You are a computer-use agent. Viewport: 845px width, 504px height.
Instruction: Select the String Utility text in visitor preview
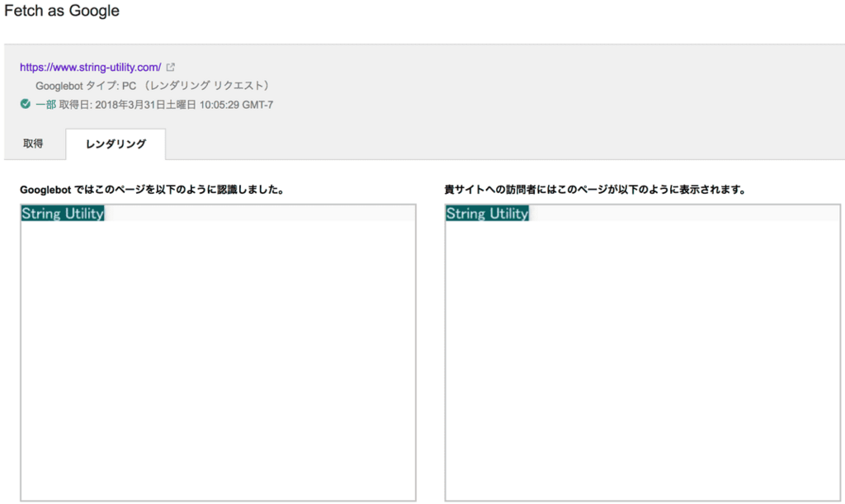coord(486,213)
